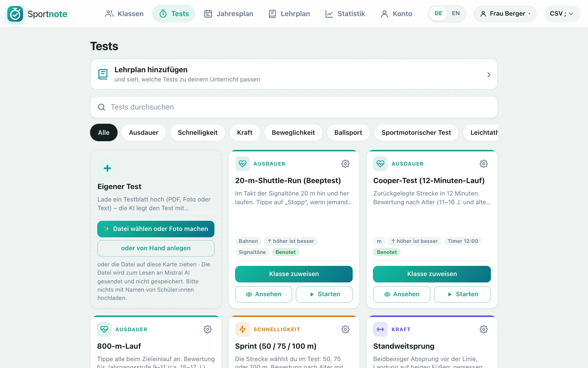Select the Alle filter chip

coord(104,132)
